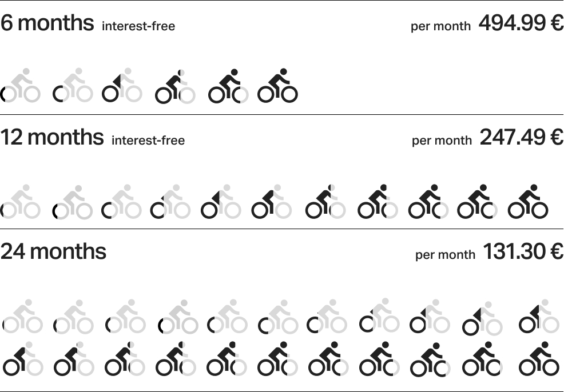This screenshot has width=564, height=392.
Task: Select the final cyclist in 24 months bottom row
Action: click(x=538, y=359)
